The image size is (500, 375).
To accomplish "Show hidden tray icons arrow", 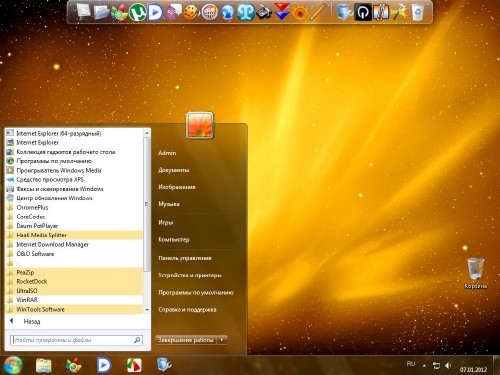I will (x=424, y=366).
